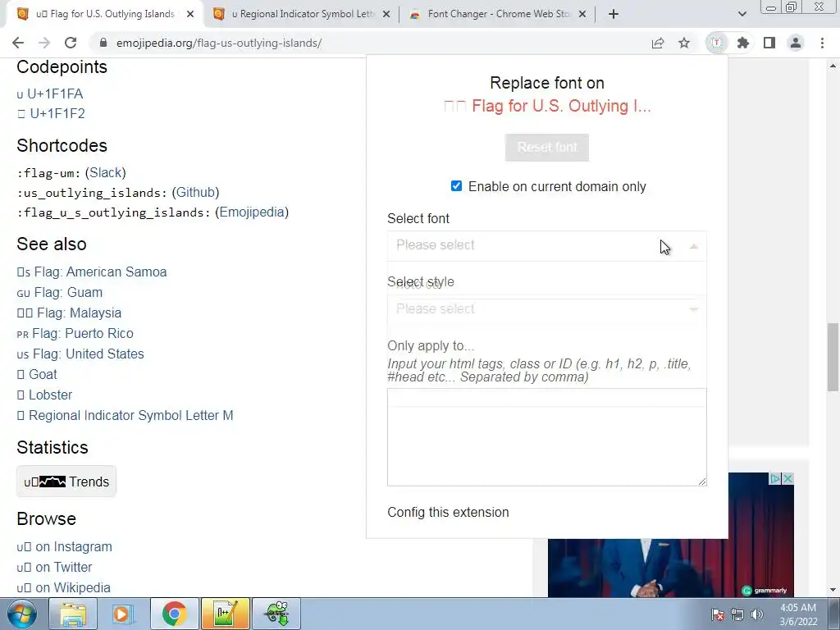Close the ad with the X icon
This screenshot has height=630, width=840.
[788, 478]
